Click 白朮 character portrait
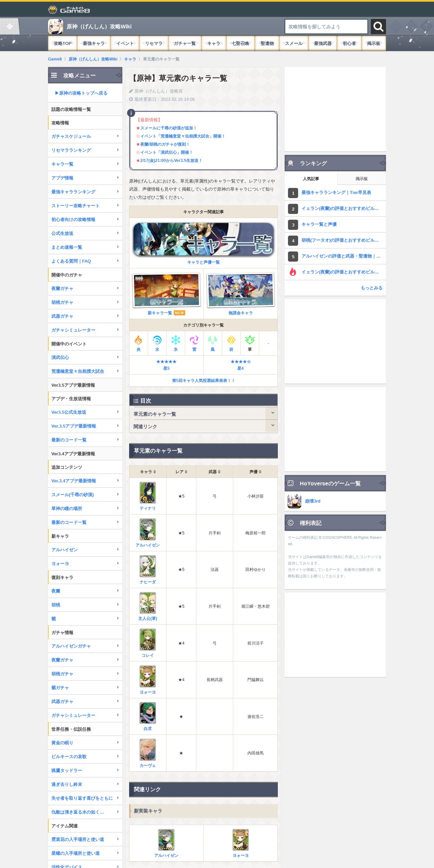This screenshot has height=868, width=434. tap(148, 713)
